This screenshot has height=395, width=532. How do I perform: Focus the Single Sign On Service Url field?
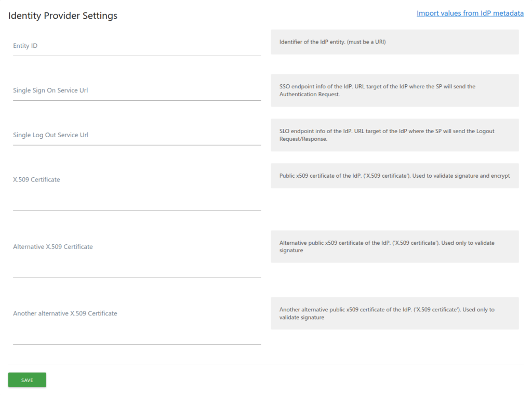pyautogui.click(x=137, y=90)
